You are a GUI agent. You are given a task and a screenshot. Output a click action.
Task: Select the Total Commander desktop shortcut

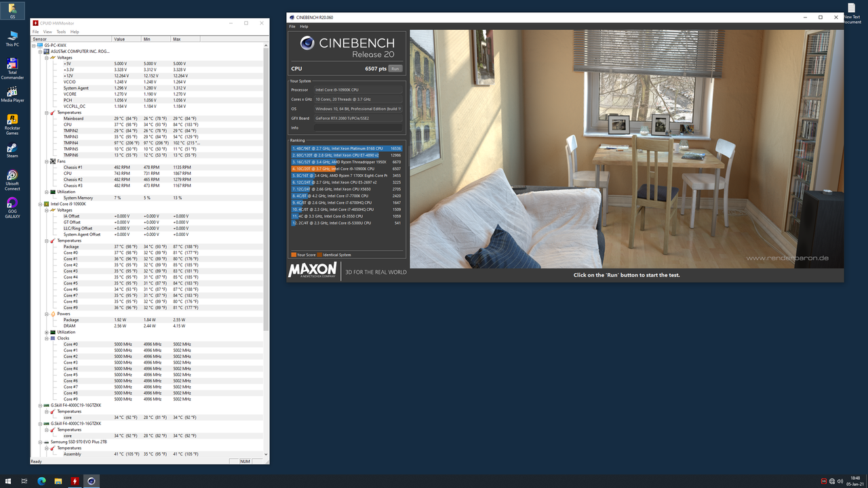click(x=12, y=69)
